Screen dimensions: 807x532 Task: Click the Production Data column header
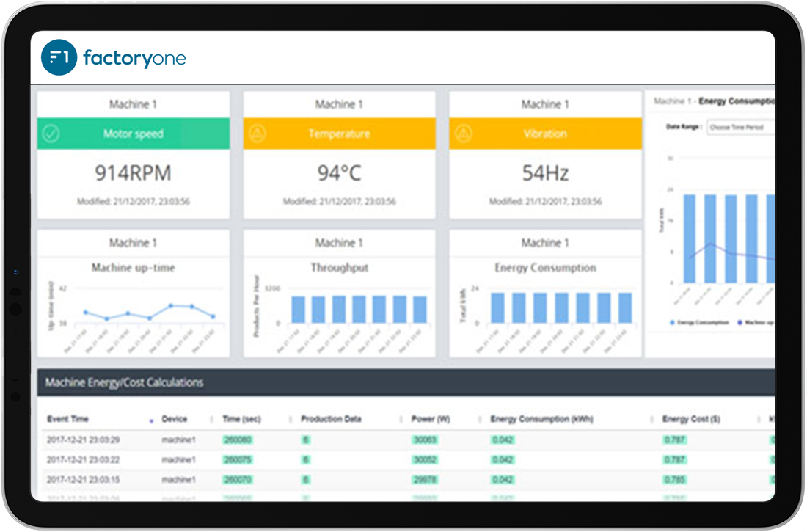tap(331, 419)
